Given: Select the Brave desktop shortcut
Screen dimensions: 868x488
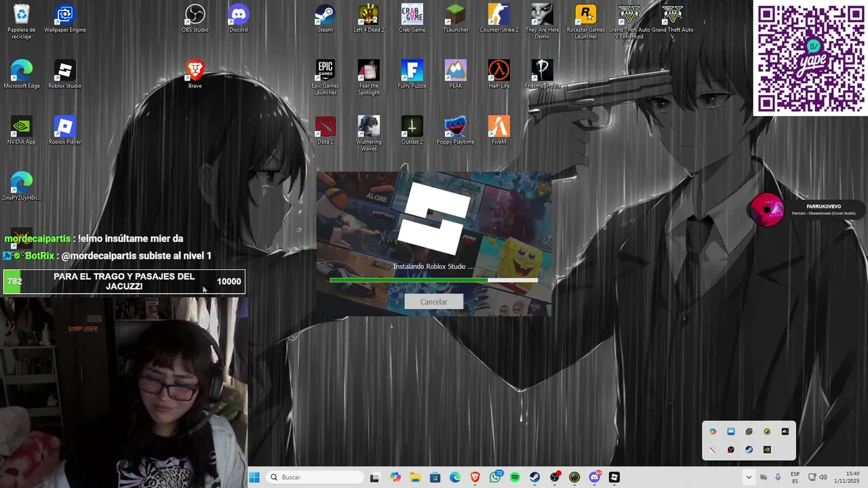Looking at the screenshot, I should (x=195, y=75).
